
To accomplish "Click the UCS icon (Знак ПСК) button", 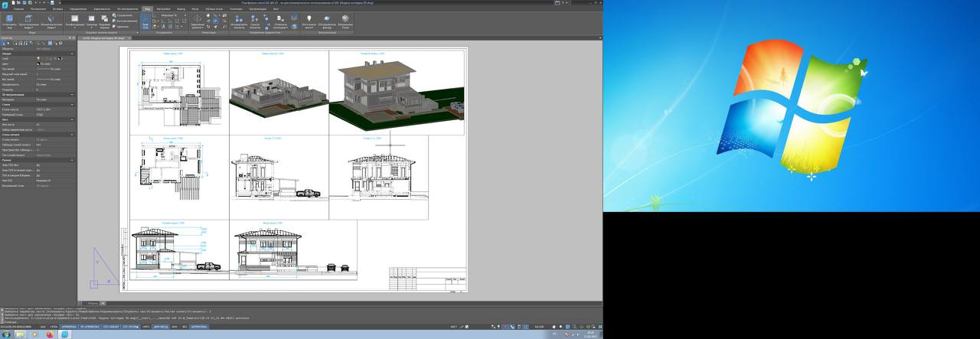I will click(145, 21).
